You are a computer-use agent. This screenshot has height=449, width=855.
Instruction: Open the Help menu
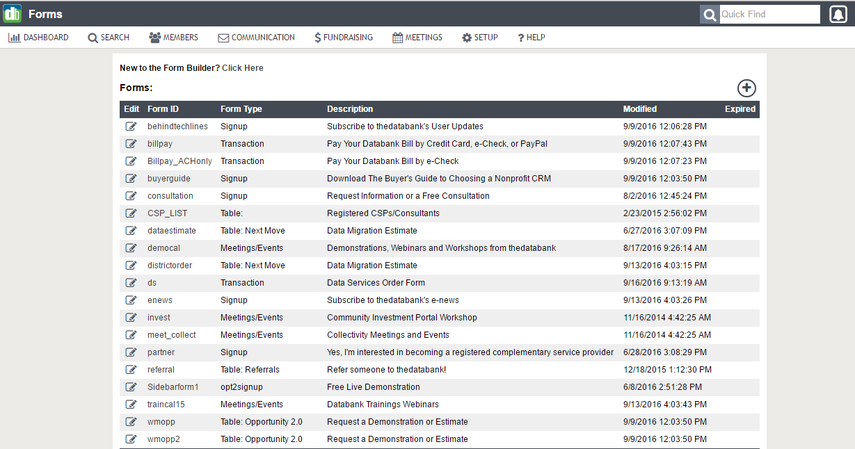(531, 38)
